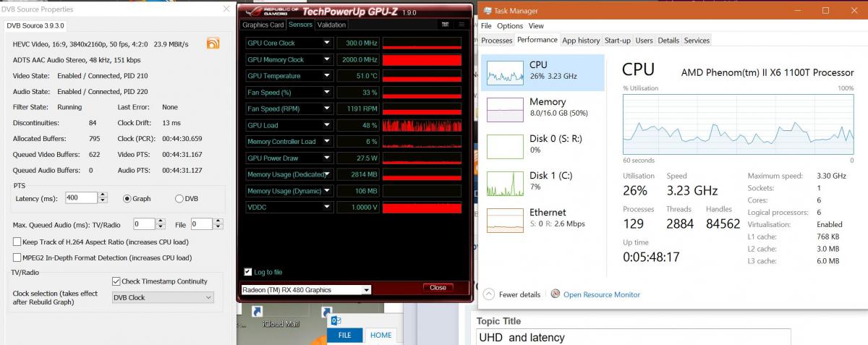
Task: Click the Task Manager title bar icon
Action: point(487,11)
